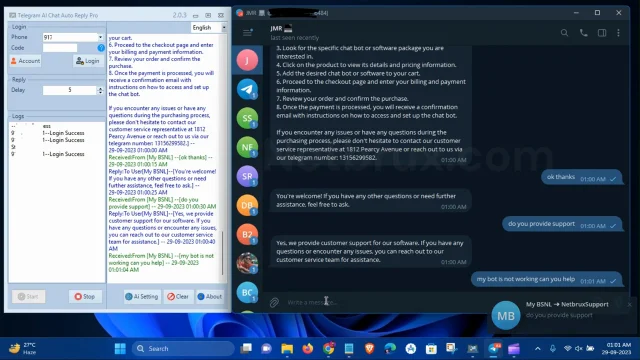Open Firefox from the taskbar
Screen dimensions: 640x360
308,349
